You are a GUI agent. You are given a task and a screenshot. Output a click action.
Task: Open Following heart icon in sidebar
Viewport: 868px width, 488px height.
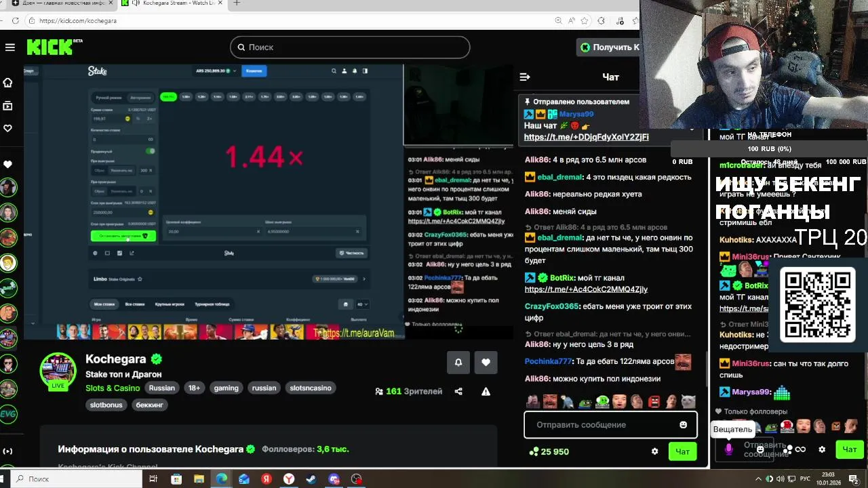pyautogui.click(x=8, y=128)
